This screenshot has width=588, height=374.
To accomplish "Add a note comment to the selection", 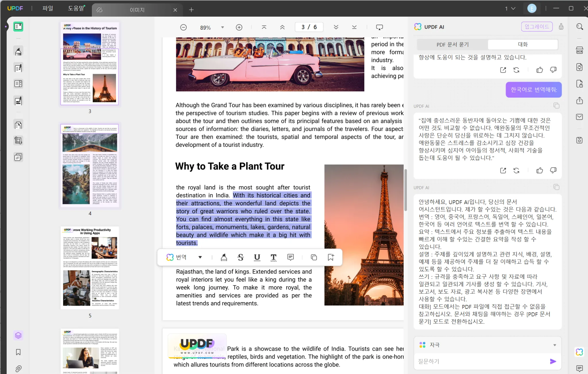I will (291, 257).
